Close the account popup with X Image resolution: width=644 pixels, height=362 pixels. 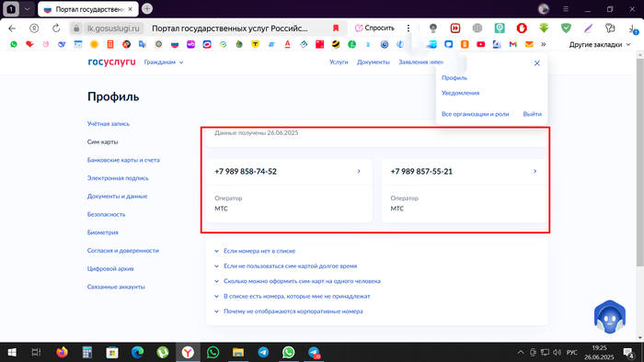[536, 63]
